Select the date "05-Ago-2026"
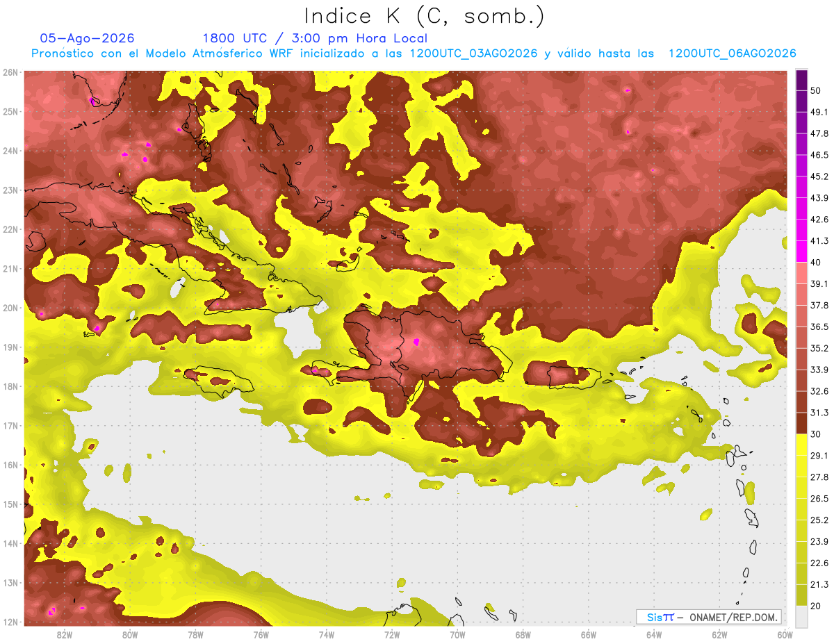 point(88,38)
